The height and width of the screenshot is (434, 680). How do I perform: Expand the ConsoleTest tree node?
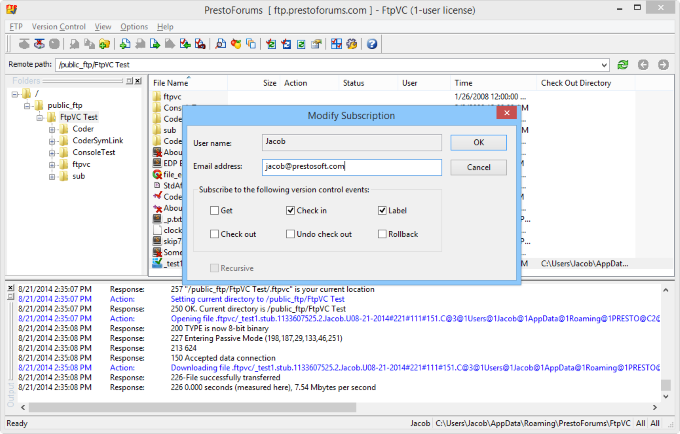tap(52, 153)
